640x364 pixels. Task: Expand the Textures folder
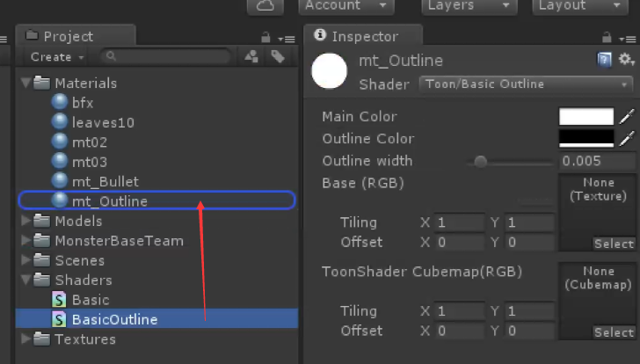25,339
